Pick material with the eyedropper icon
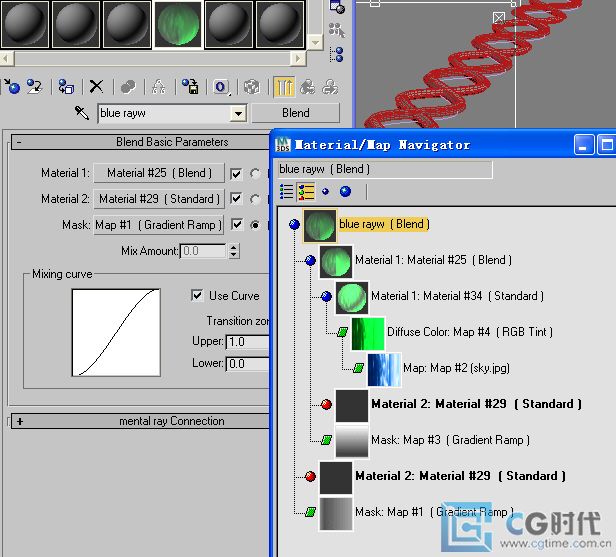 pyautogui.click(x=82, y=113)
